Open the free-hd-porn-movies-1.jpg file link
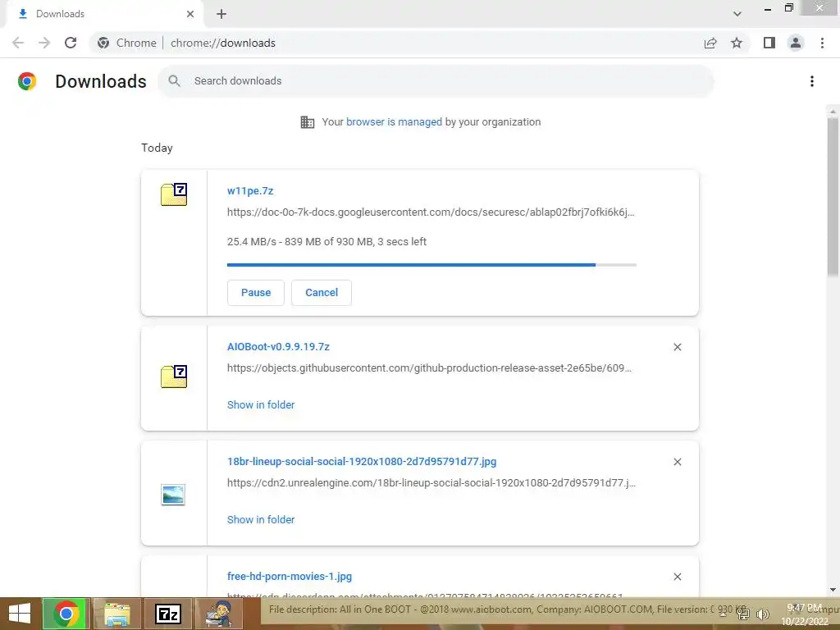Screen dimensions: 840x630 pyautogui.click(x=290, y=577)
